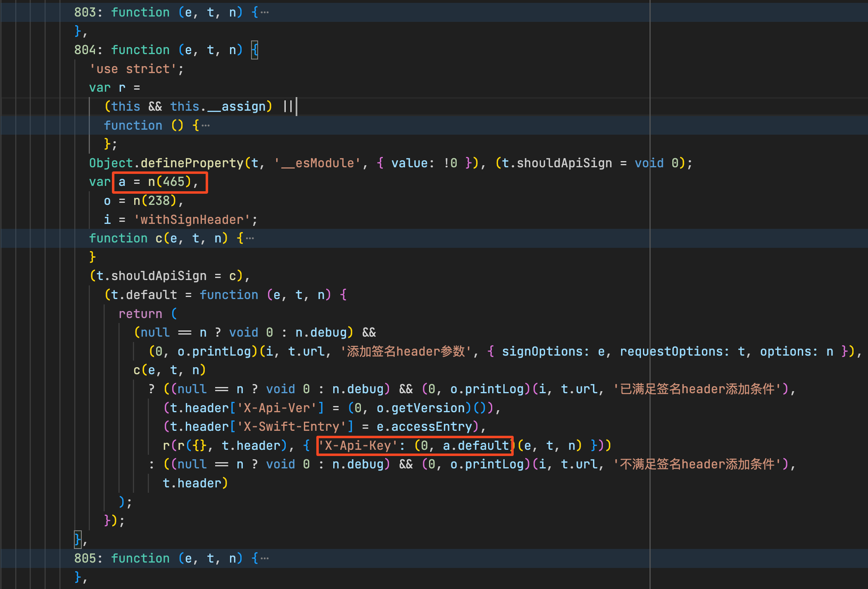Click 'o = n(238),' declaration
The height and width of the screenshot is (589, 868).
(x=143, y=201)
